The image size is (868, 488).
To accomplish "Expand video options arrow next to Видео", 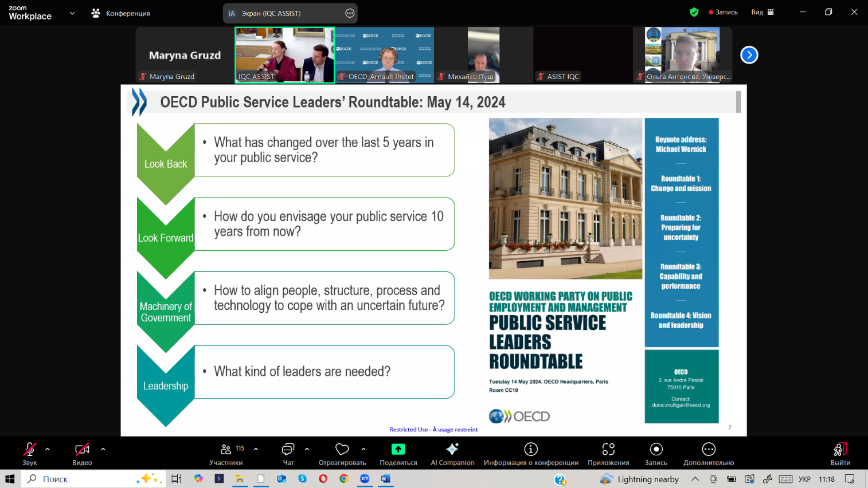I will click(x=103, y=449).
